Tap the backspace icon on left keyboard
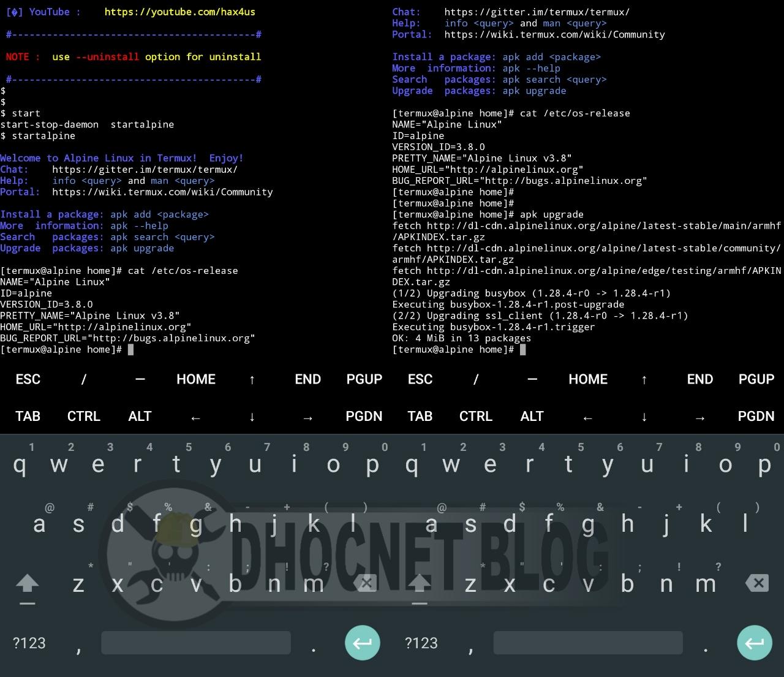784x677 pixels. point(365,583)
